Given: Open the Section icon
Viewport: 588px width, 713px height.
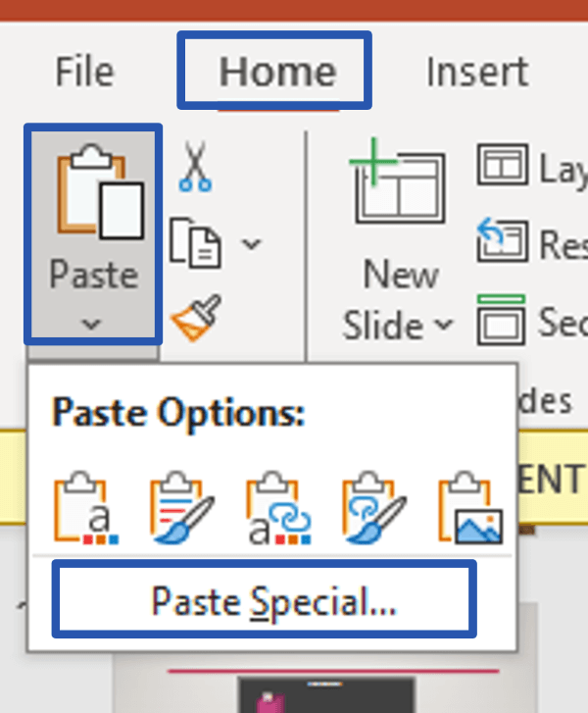Looking at the screenshot, I should pyautogui.click(x=501, y=320).
